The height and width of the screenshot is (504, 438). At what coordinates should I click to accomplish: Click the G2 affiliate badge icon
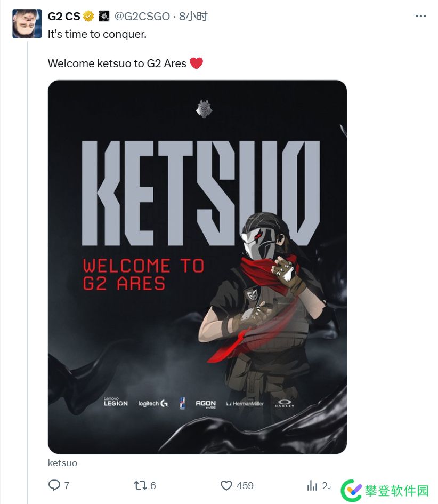click(104, 16)
